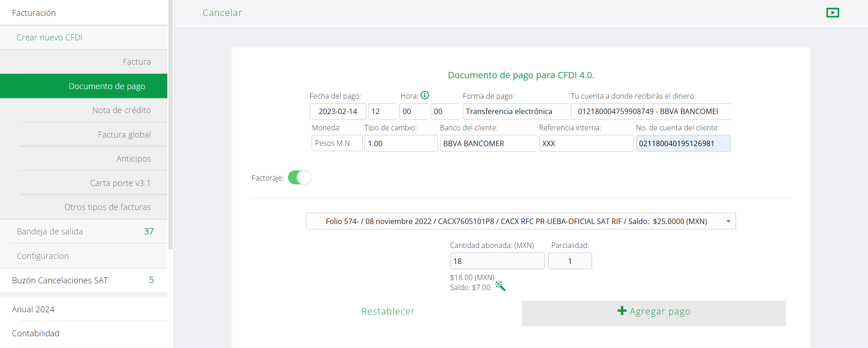Click the info icon next to Hora

tap(425, 95)
